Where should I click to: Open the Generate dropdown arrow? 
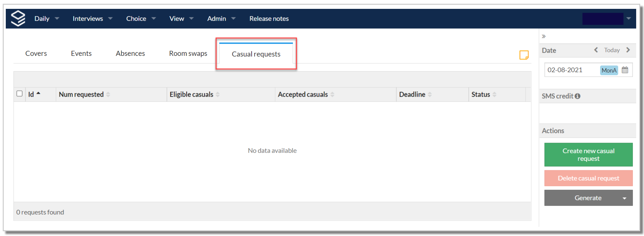625,198
